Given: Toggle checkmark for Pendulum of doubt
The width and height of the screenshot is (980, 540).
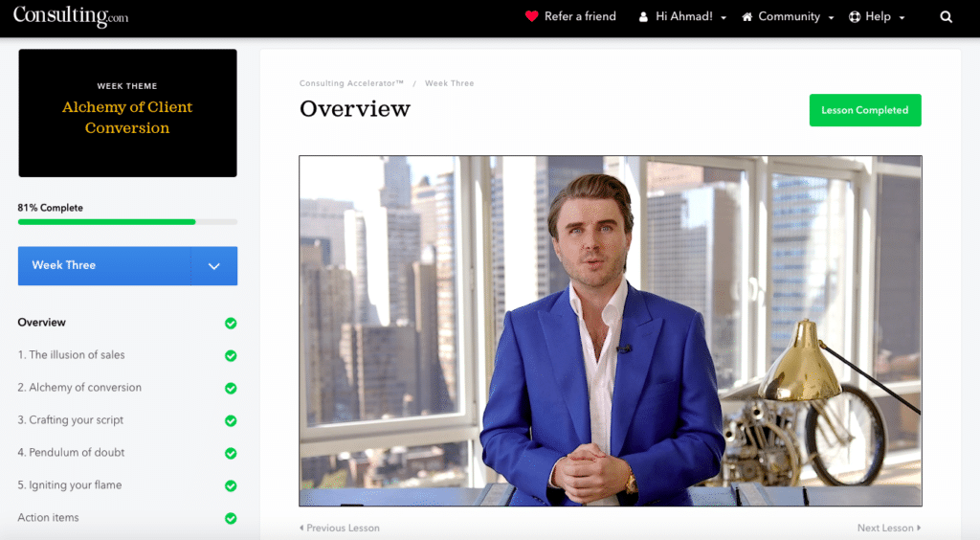Looking at the screenshot, I should [231, 453].
